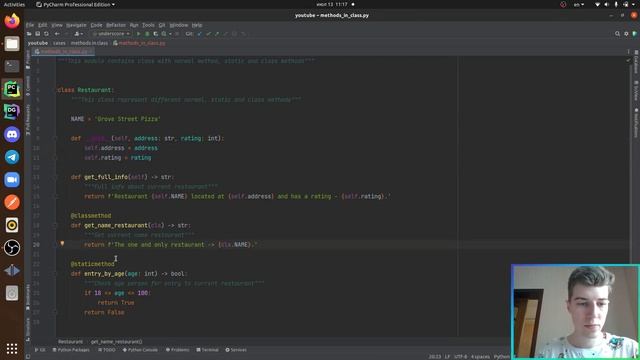
Task: Open the Terminal app from the dock
Action: (12, 66)
